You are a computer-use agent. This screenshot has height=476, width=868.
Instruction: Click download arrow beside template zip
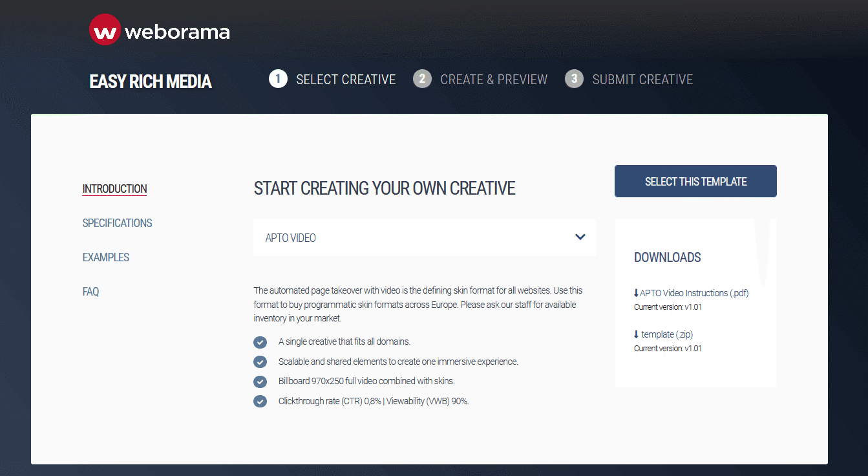point(636,334)
